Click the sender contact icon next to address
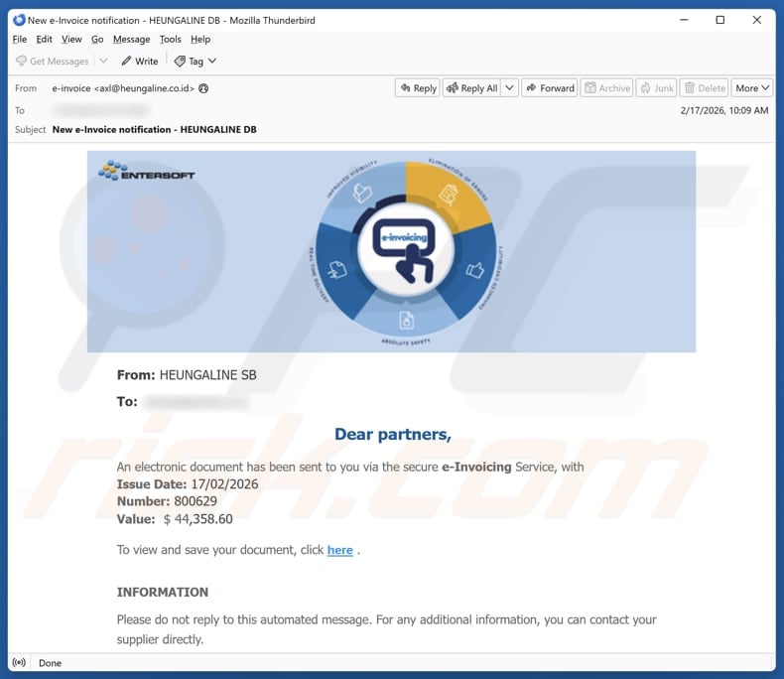 203,88
